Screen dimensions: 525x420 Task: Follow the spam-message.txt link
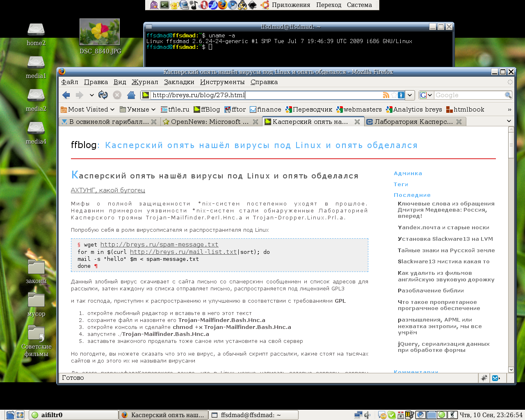coord(159,244)
